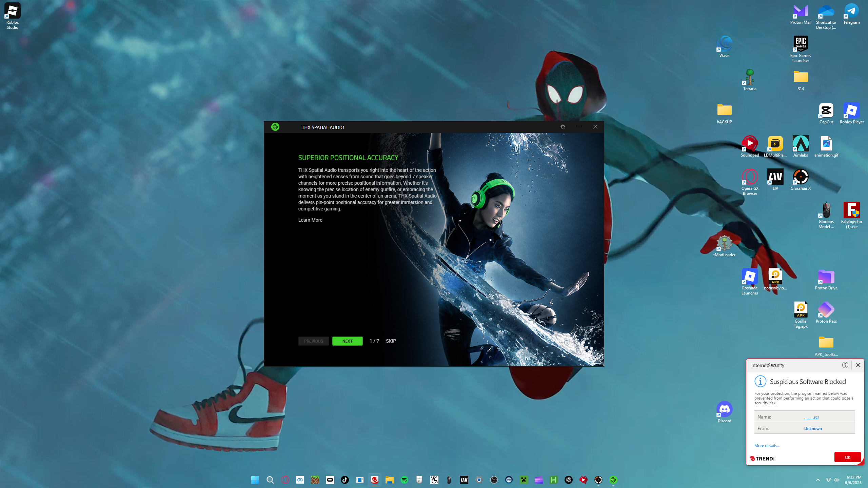Select the Proton Drive desktop shortcut
The image size is (868, 488).
pyautogui.click(x=826, y=279)
